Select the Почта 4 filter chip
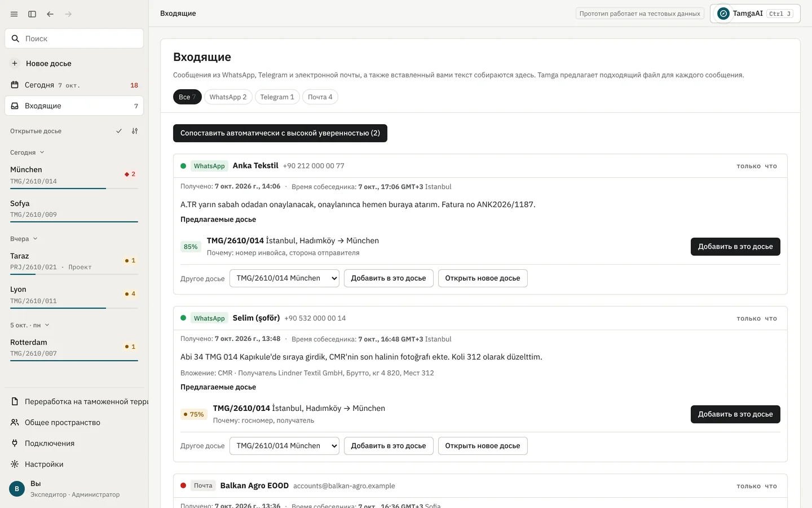This screenshot has width=812, height=508. (x=320, y=97)
